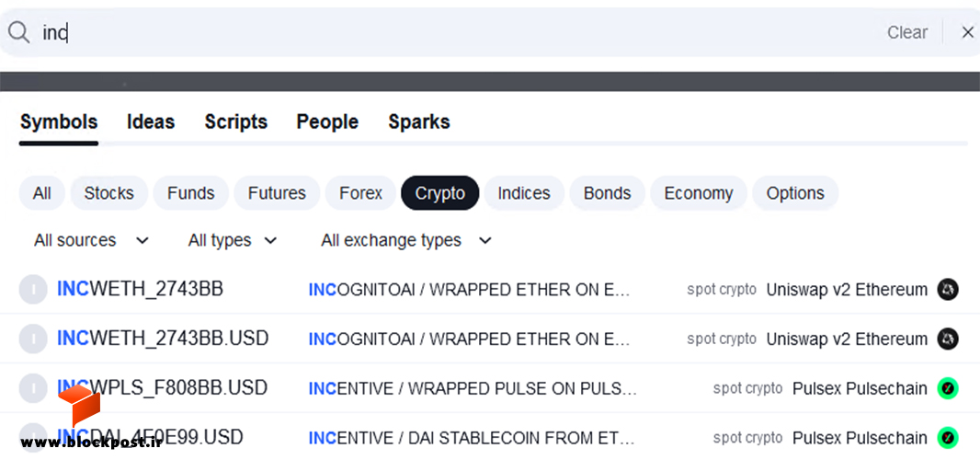
Task: Expand the All types dropdown
Action: tap(233, 240)
